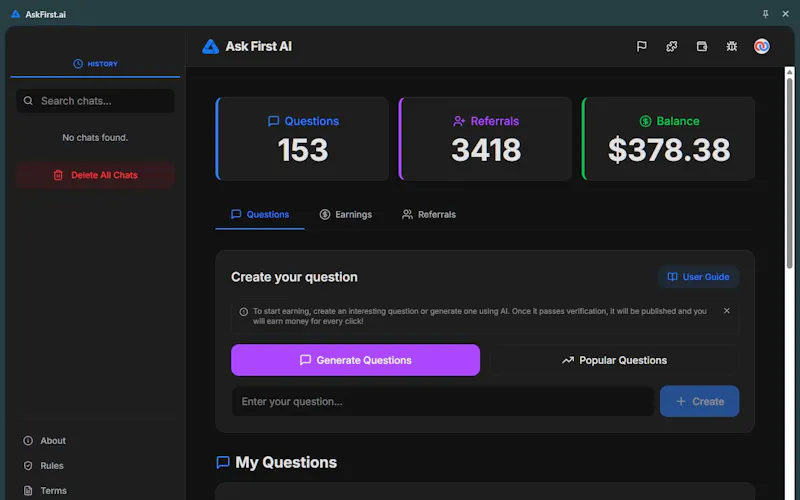800x500 pixels.
Task: Click the $378.38 balance value
Action: (x=669, y=151)
